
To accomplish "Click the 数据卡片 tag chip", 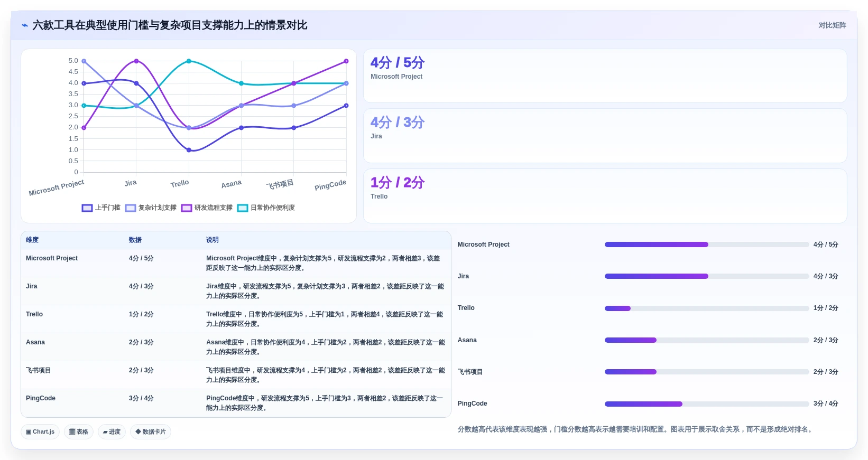I will point(151,431).
